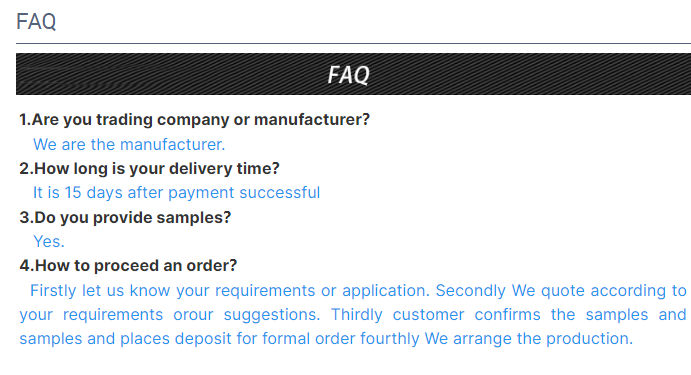
Task: Click 'Secondly We quote according to' text
Action: [561, 290]
